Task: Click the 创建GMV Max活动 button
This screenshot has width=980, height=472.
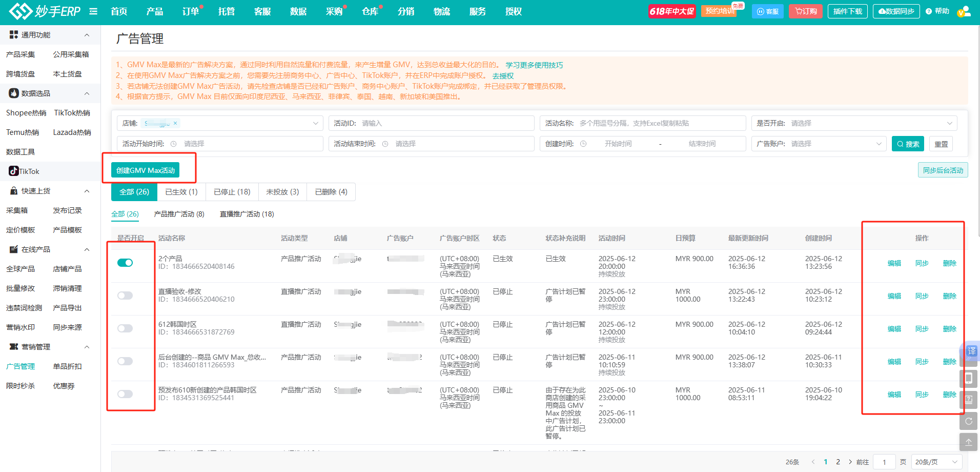Action: (x=146, y=170)
